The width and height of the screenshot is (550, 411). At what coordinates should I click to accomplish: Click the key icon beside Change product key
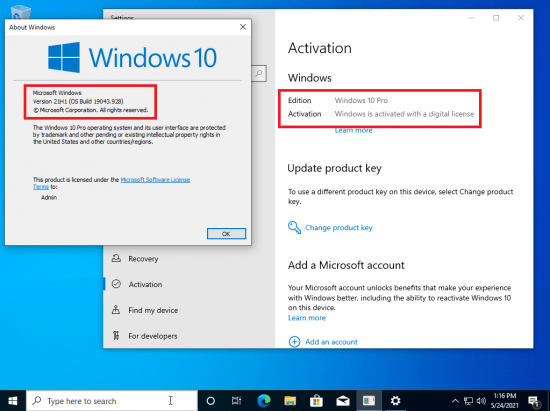pyautogui.click(x=294, y=228)
